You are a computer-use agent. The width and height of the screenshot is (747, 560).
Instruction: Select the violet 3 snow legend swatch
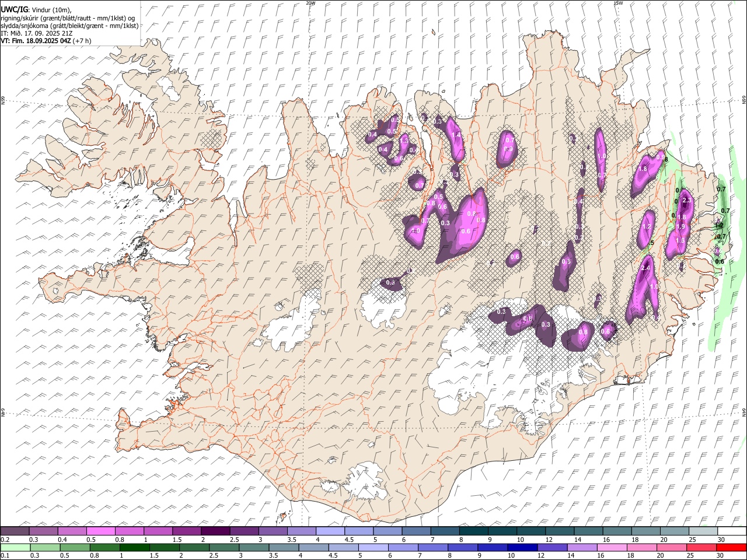(x=273, y=531)
